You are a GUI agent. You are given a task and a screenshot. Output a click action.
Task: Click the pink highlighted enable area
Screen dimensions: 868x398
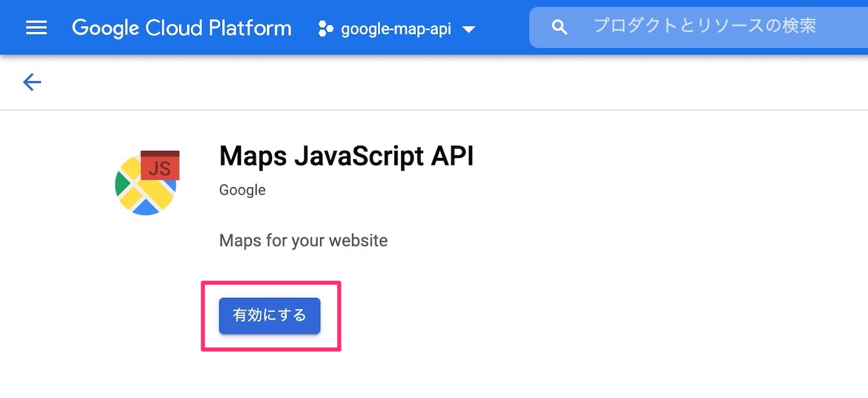coord(270,315)
